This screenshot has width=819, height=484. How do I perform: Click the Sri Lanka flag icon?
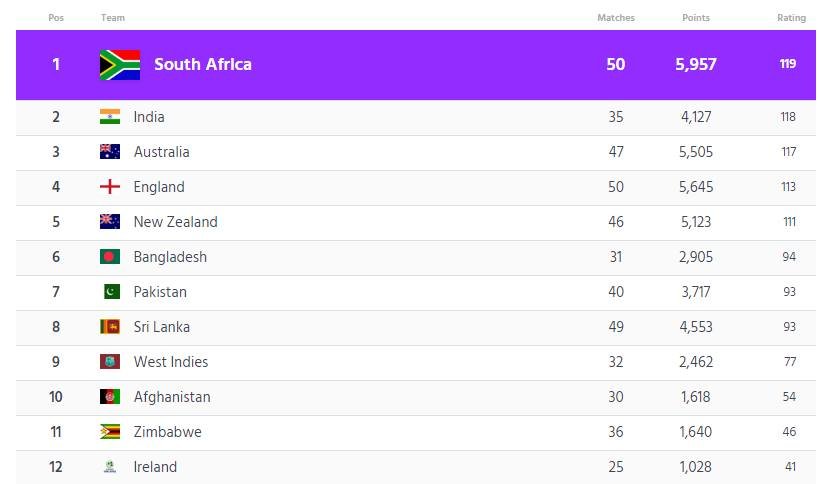[110, 326]
